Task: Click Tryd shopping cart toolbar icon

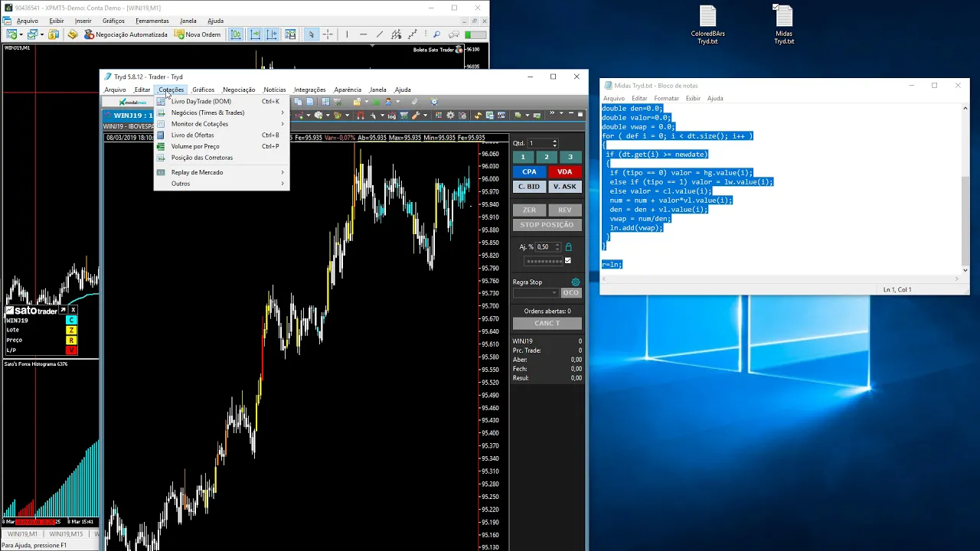Action: (403, 116)
